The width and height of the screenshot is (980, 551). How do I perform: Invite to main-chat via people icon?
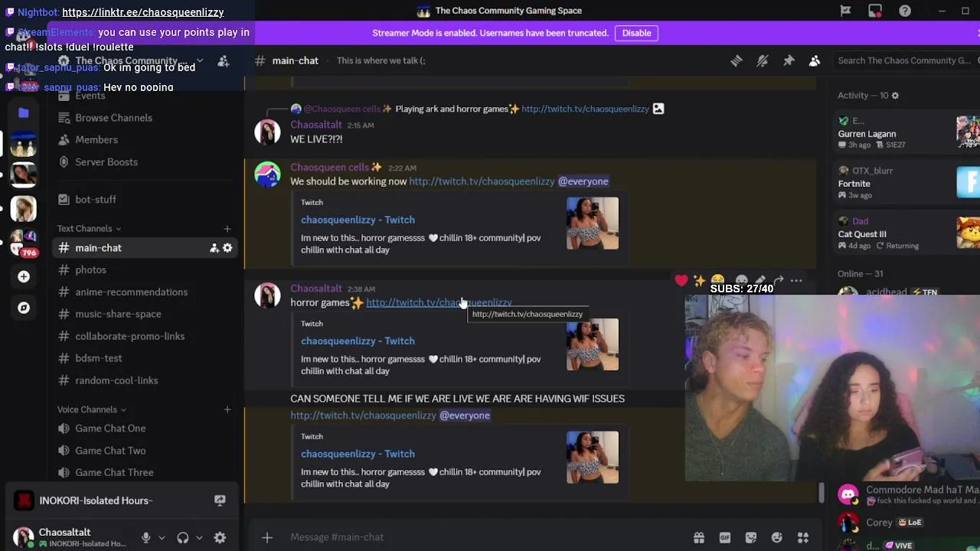coord(214,248)
